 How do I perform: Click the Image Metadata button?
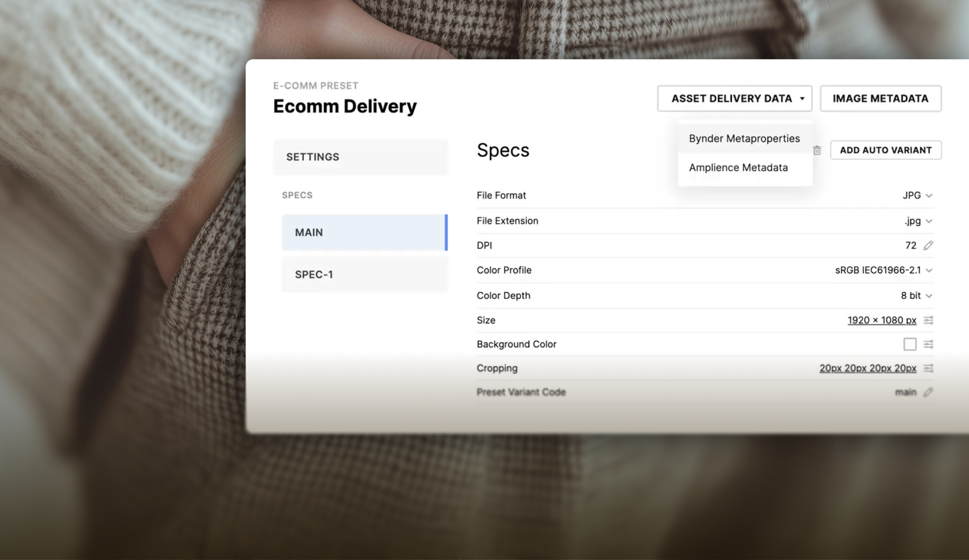pos(880,99)
